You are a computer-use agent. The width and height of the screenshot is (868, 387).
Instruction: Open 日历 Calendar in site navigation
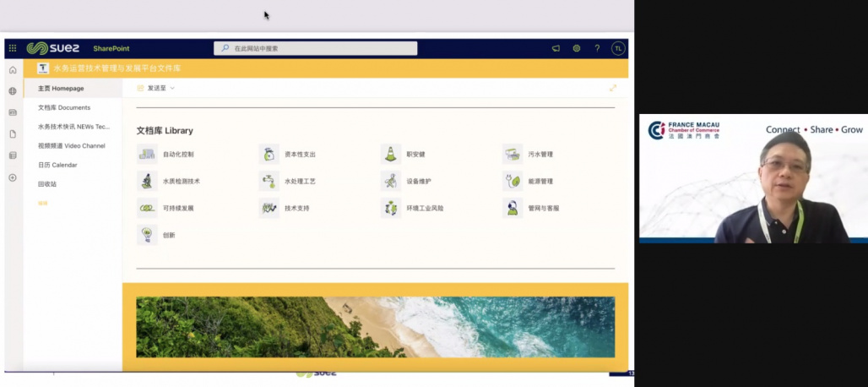tap(57, 165)
